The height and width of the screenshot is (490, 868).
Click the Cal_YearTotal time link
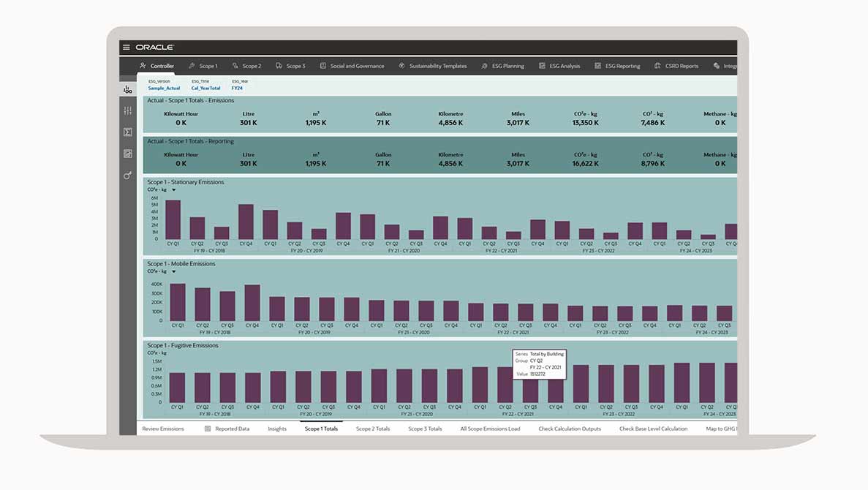pos(205,88)
